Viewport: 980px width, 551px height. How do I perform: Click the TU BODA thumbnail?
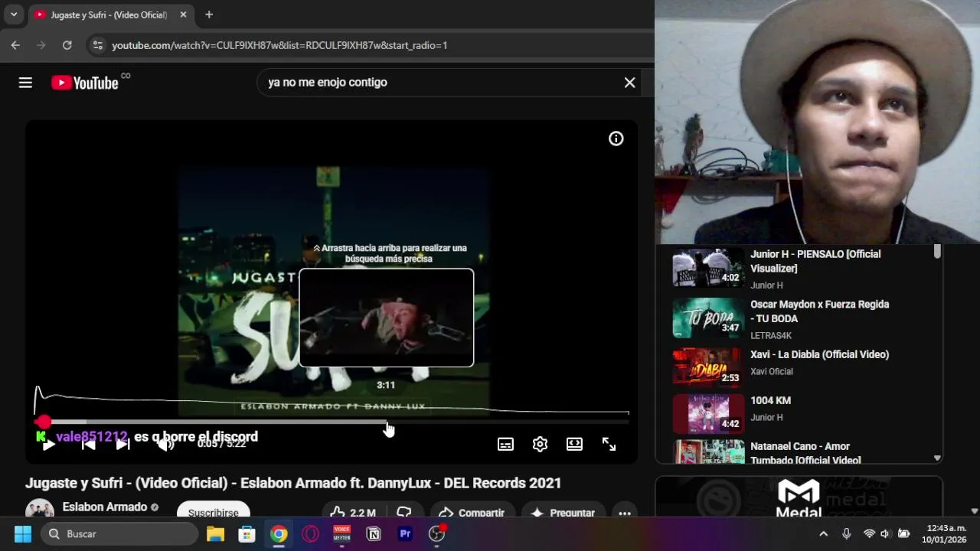708,318
